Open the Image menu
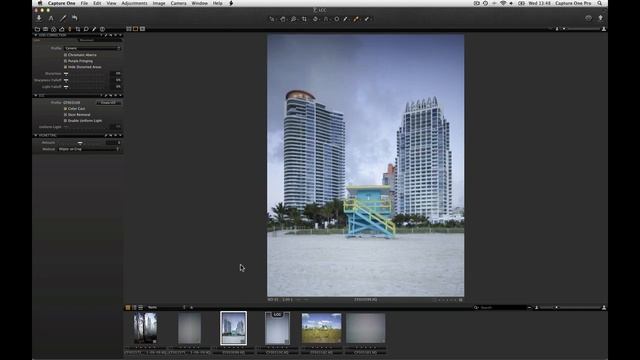Screen dimensions: 640x360 point(159,3)
